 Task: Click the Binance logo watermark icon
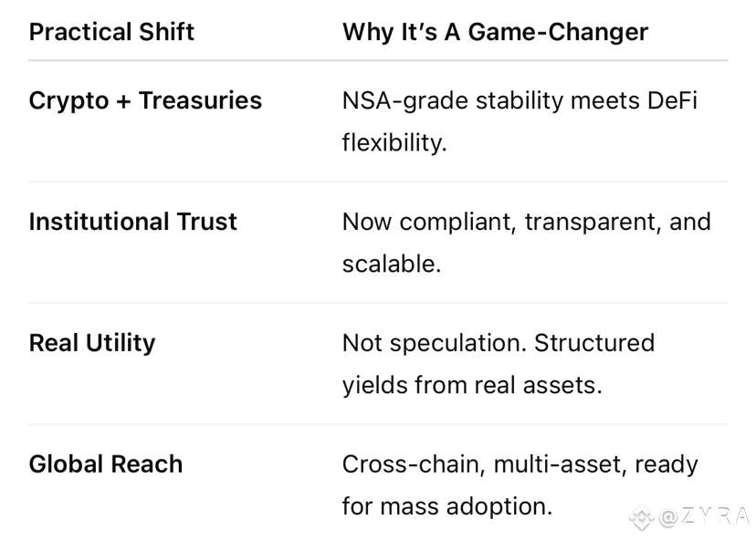(642, 518)
